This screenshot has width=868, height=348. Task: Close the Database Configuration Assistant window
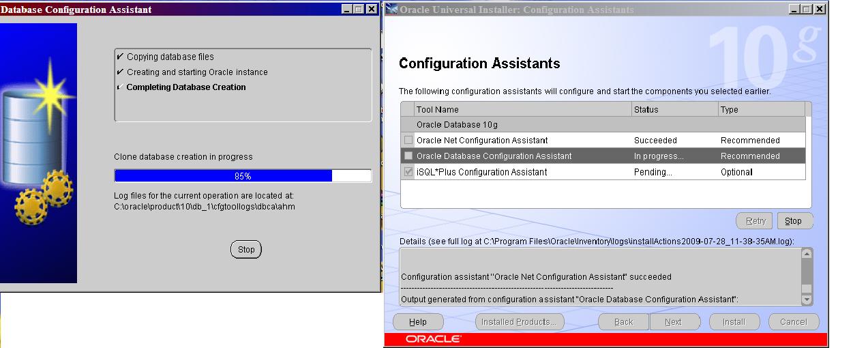[x=371, y=10]
